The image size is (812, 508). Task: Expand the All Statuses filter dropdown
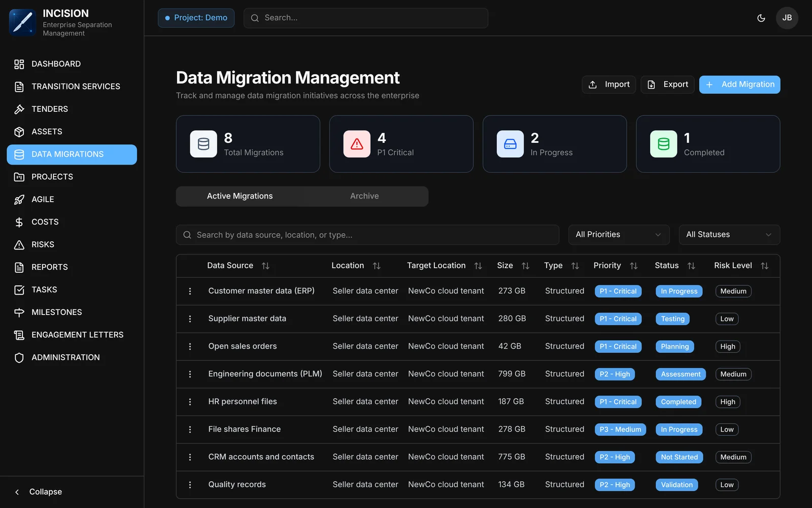[729, 235]
